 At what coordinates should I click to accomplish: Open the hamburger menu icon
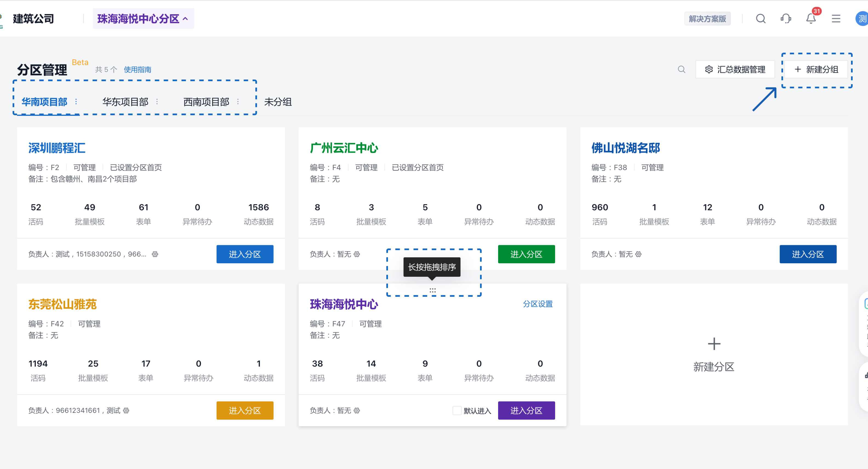pyautogui.click(x=836, y=19)
